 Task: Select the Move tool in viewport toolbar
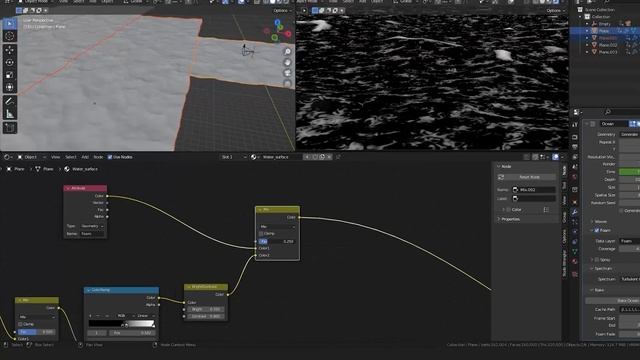pos(10,50)
